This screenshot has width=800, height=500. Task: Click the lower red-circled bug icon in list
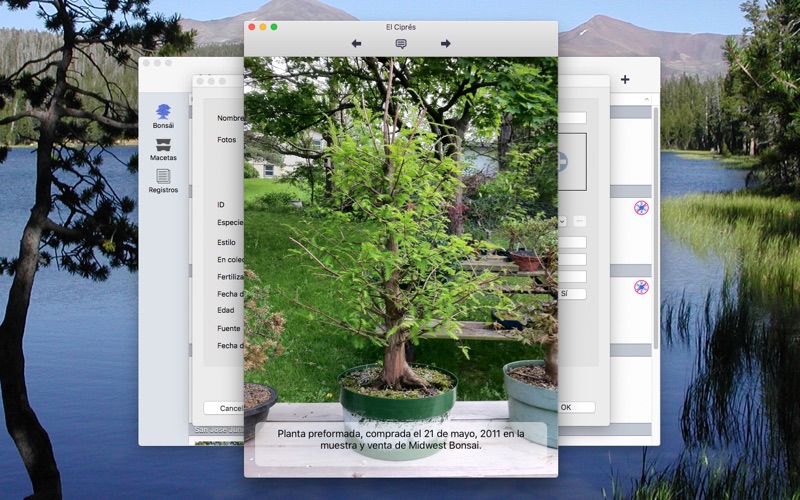click(641, 287)
